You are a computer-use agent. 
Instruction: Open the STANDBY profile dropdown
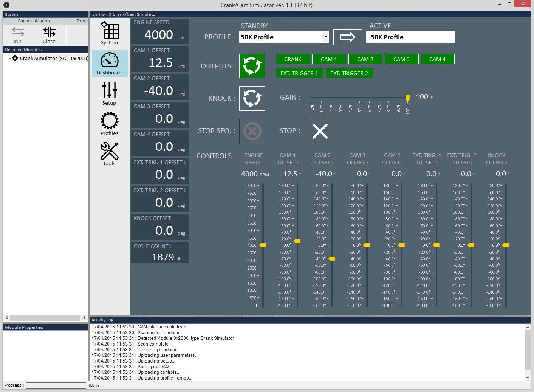pyautogui.click(x=325, y=37)
